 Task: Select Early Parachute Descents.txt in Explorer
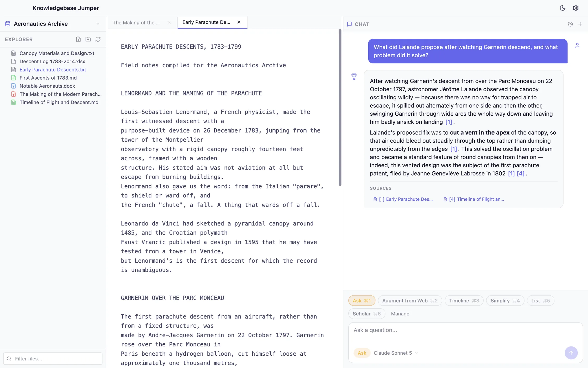click(x=53, y=69)
